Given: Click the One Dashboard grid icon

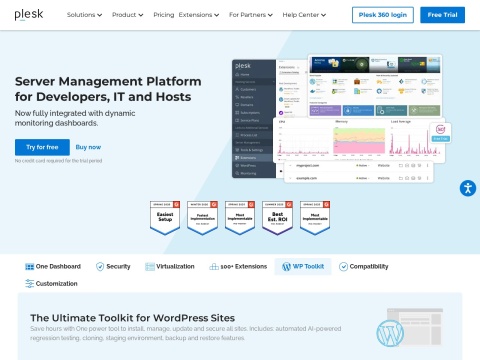Looking at the screenshot, I should [x=30, y=267].
